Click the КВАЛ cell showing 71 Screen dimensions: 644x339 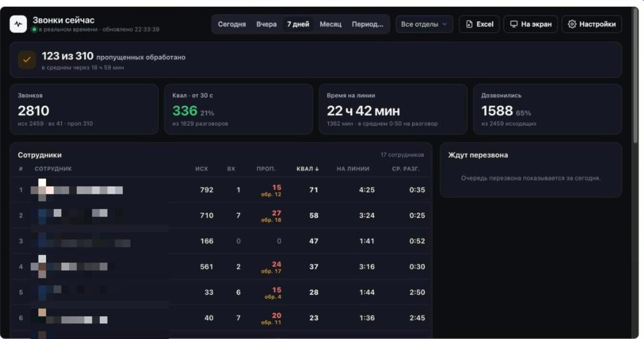314,190
